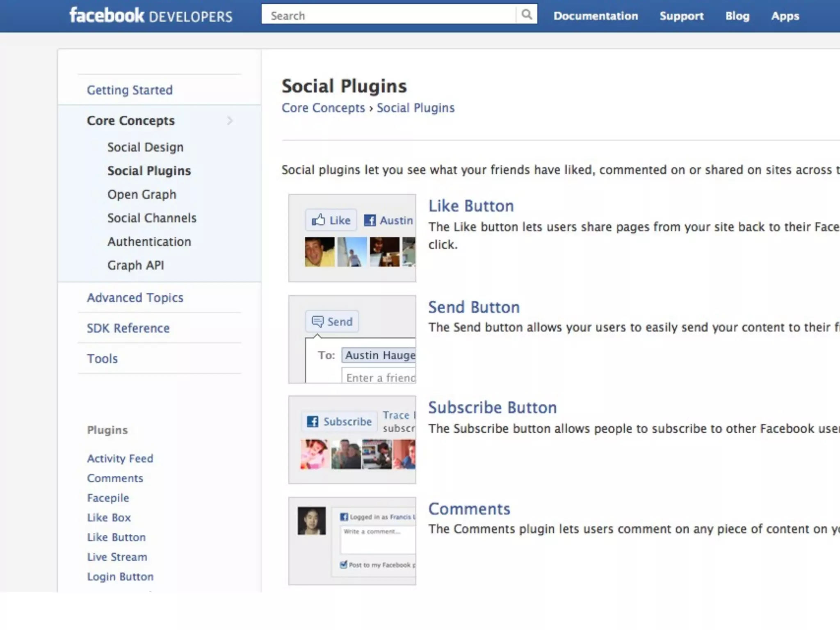This screenshot has height=630, width=840.
Task: Click the thumbs-up Like button icon
Action: point(318,220)
